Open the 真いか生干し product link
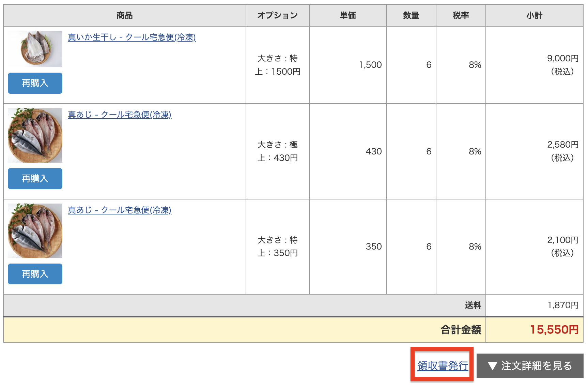Screen dimensions: 588x388 (x=132, y=39)
